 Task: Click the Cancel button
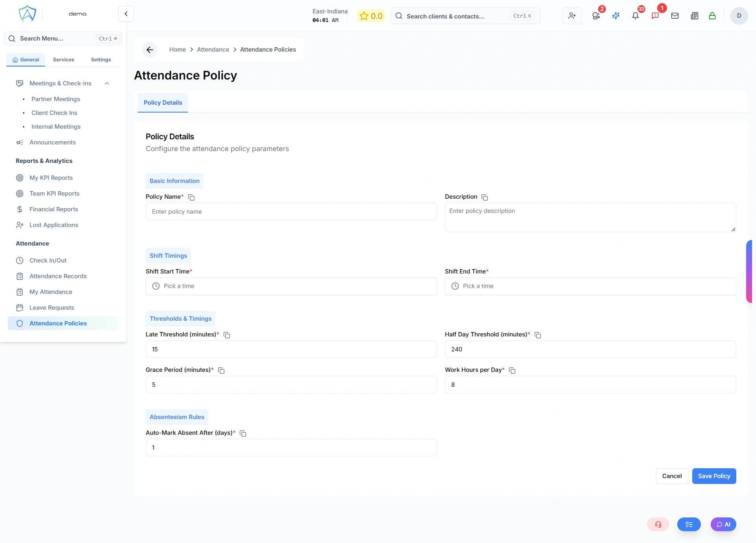coord(672,476)
